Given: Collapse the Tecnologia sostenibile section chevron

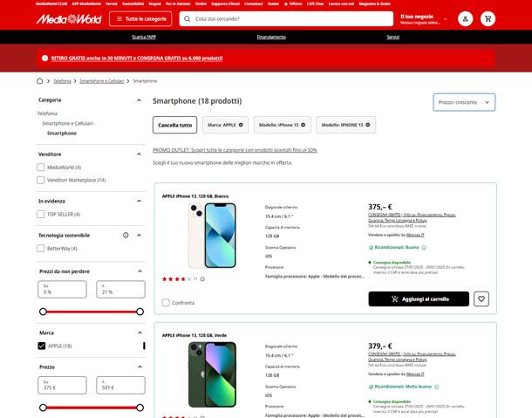Looking at the screenshot, I should click(139, 235).
